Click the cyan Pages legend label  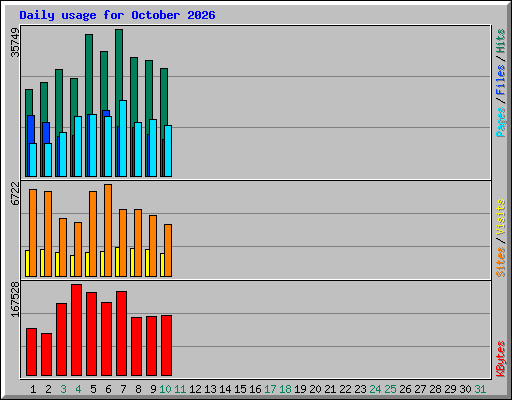[500, 122]
